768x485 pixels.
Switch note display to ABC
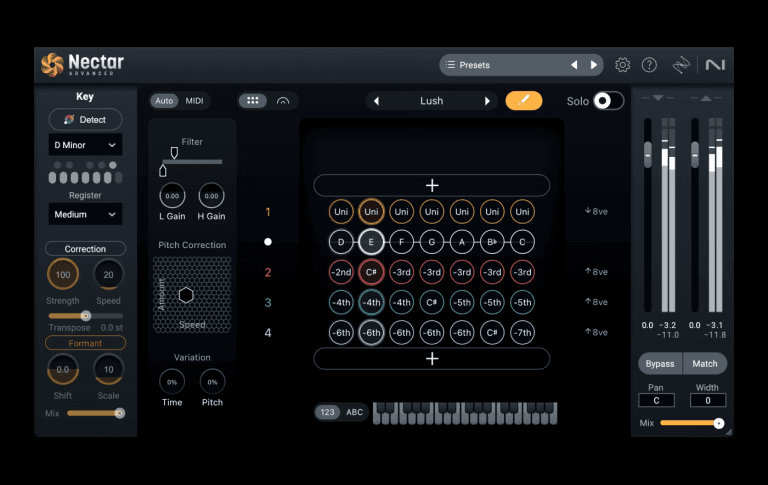click(355, 412)
